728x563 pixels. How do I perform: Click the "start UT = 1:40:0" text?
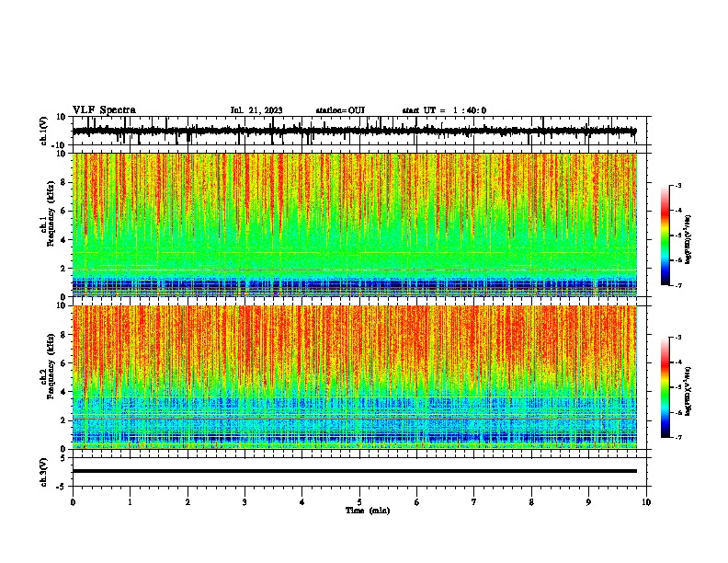point(444,110)
